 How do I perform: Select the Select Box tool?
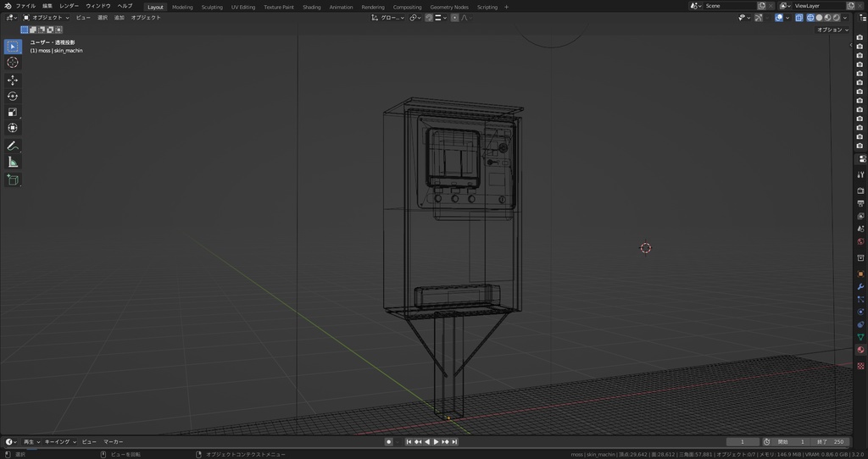tap(13, 47)
